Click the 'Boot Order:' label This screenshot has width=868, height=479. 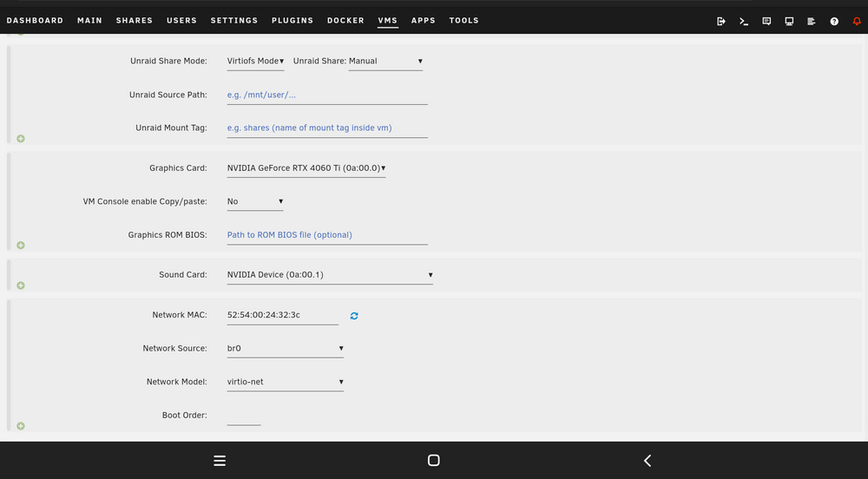[184, 416]
